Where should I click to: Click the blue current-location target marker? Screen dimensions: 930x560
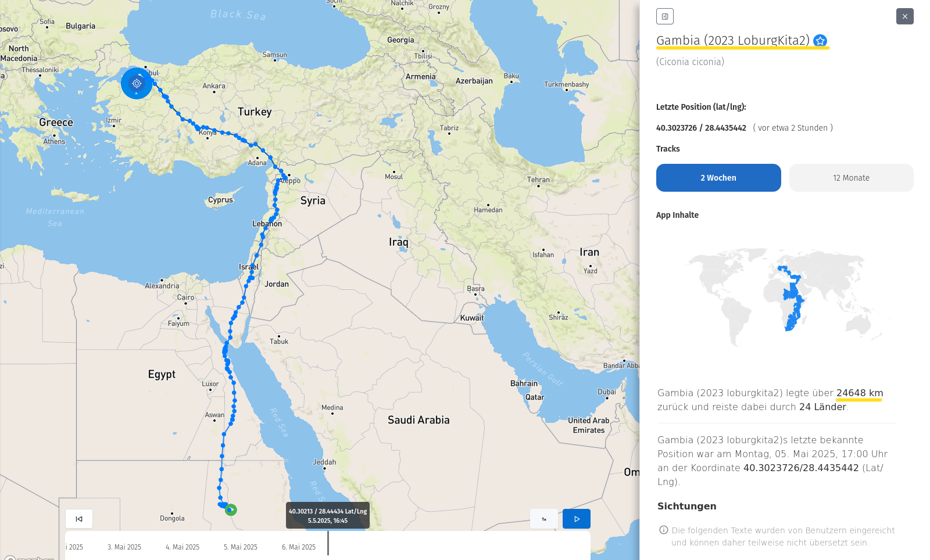pos(137,83)
